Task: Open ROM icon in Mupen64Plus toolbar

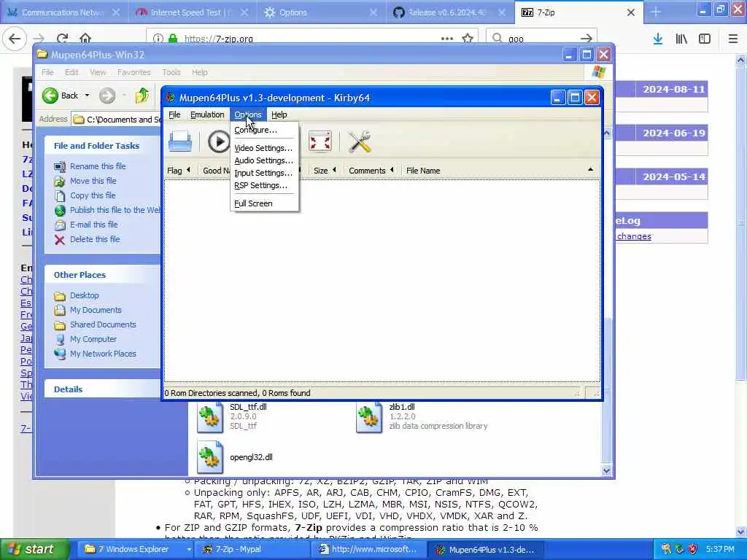Action: 180,141
